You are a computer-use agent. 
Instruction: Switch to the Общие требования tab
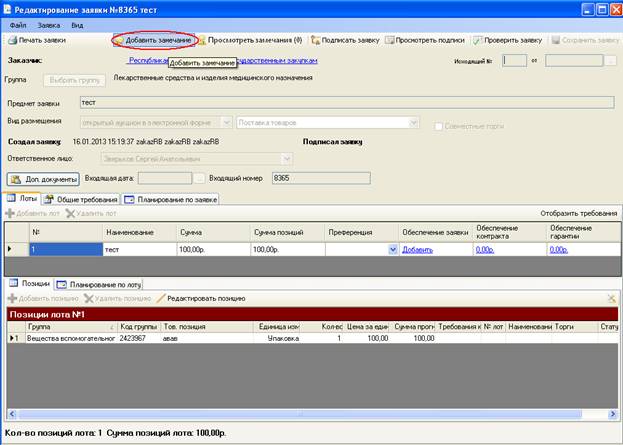[x=81, y=199]
